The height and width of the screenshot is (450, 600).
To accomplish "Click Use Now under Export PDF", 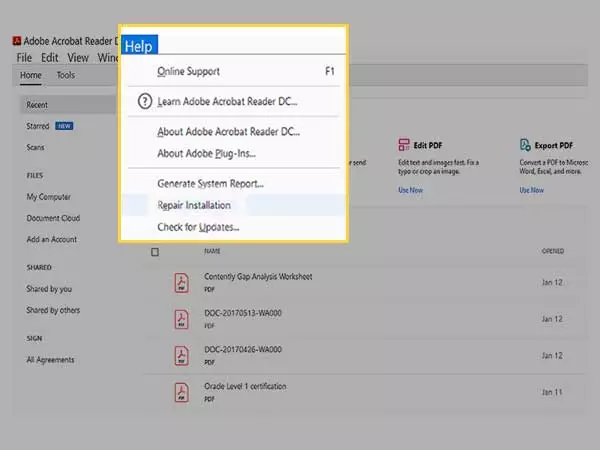I will point(532,190).
